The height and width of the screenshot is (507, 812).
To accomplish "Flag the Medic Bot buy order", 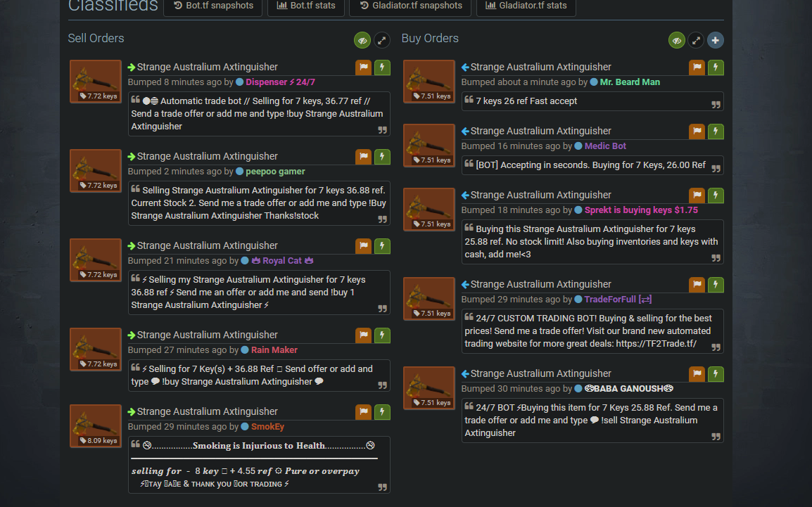I will pyautogui.click(x=697, y=131).
